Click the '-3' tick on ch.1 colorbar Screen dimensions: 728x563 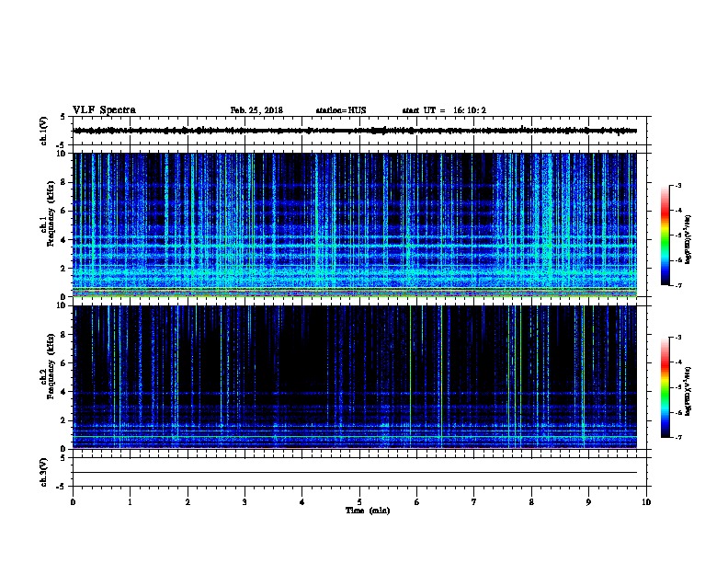pos(678,186)
